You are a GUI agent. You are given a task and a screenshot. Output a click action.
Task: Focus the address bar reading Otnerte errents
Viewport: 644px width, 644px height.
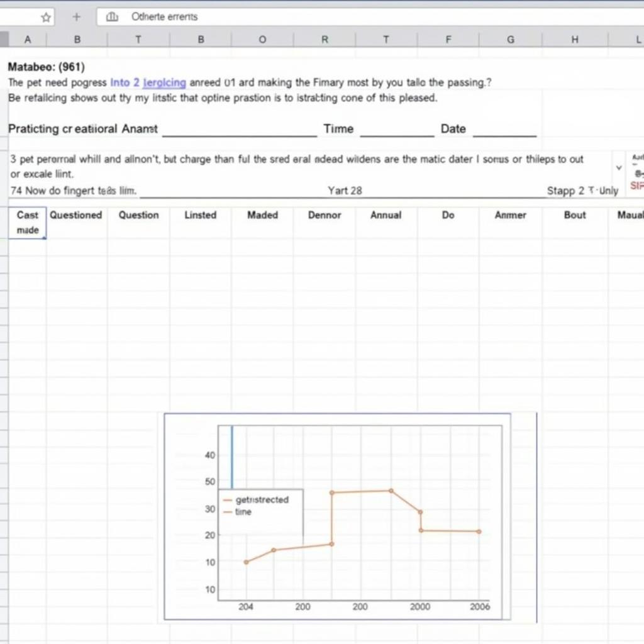tap(370, 17)
